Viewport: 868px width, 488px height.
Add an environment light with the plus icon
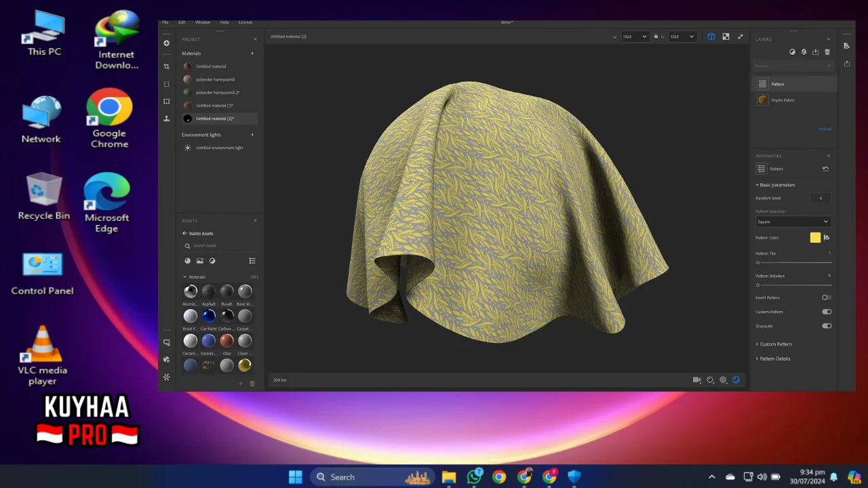click(252, 135)
